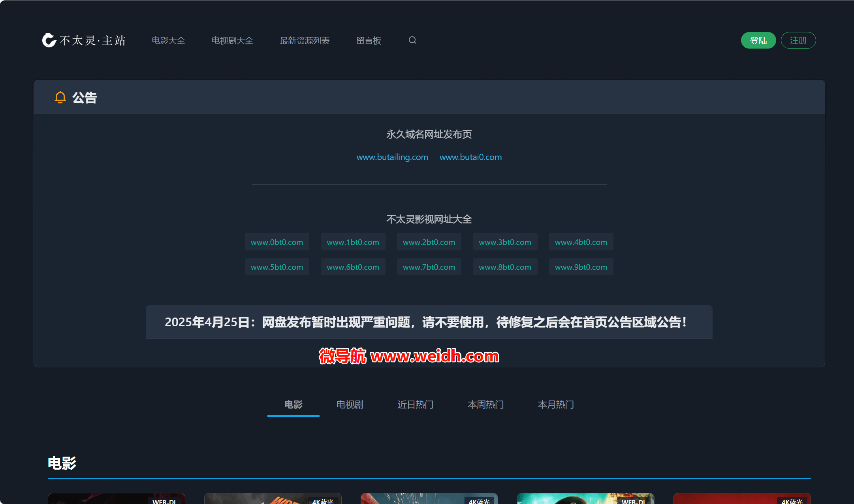
Task: Click the announcement bell icon
Action: (x=60, y=97)
